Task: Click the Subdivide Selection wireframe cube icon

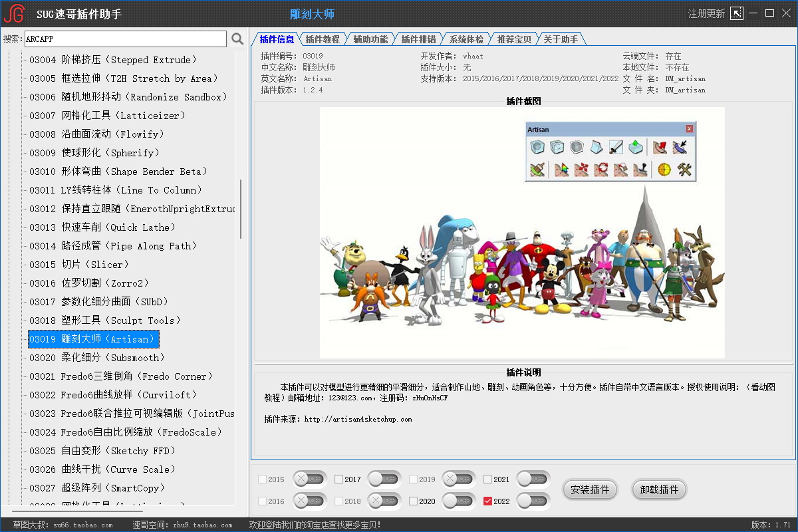Action: pyautogui.click(x=557, y=147)
